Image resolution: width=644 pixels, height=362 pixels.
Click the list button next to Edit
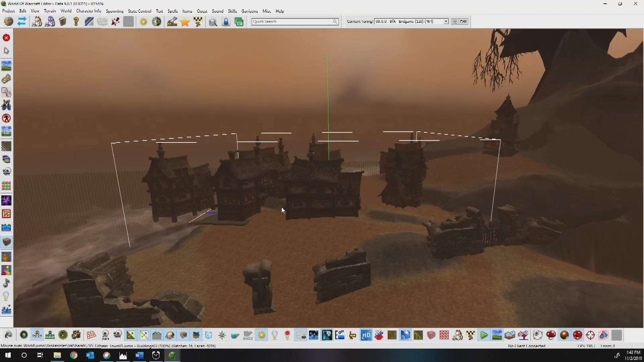[454, 21]
